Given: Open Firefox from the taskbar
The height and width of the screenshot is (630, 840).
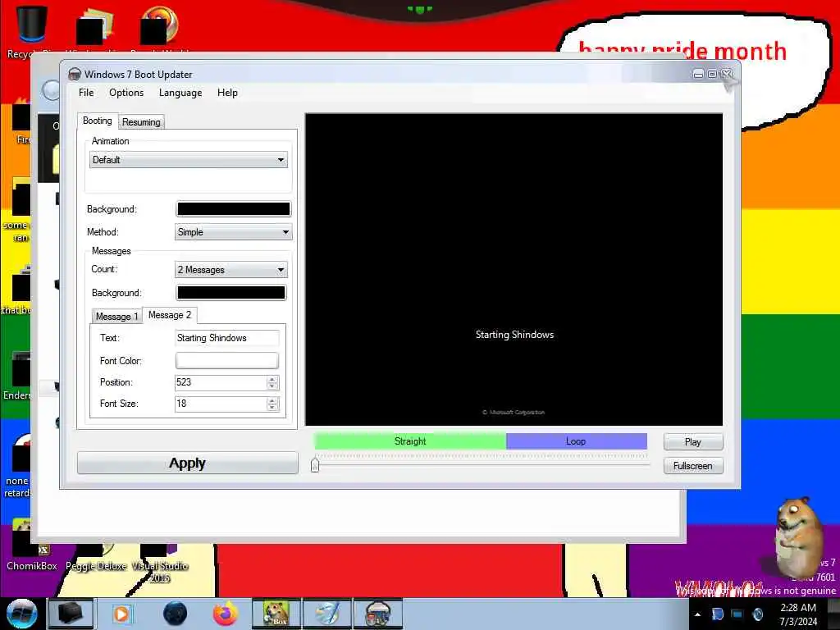Looking at the screenshot, I should [x=225, y=614].
